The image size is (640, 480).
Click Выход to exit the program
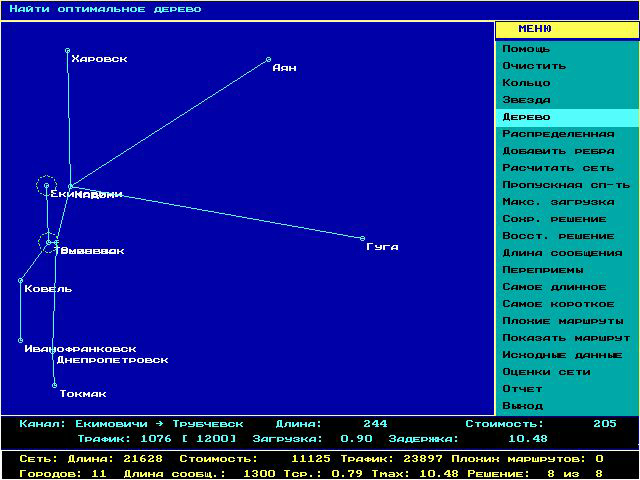click(567, 406)
